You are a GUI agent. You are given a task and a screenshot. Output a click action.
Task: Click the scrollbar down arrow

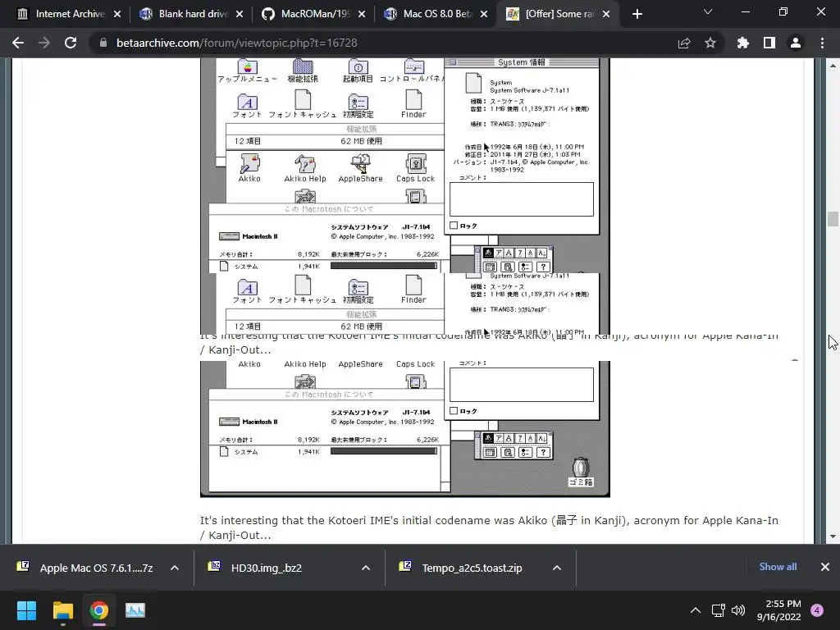pos(833,536)
